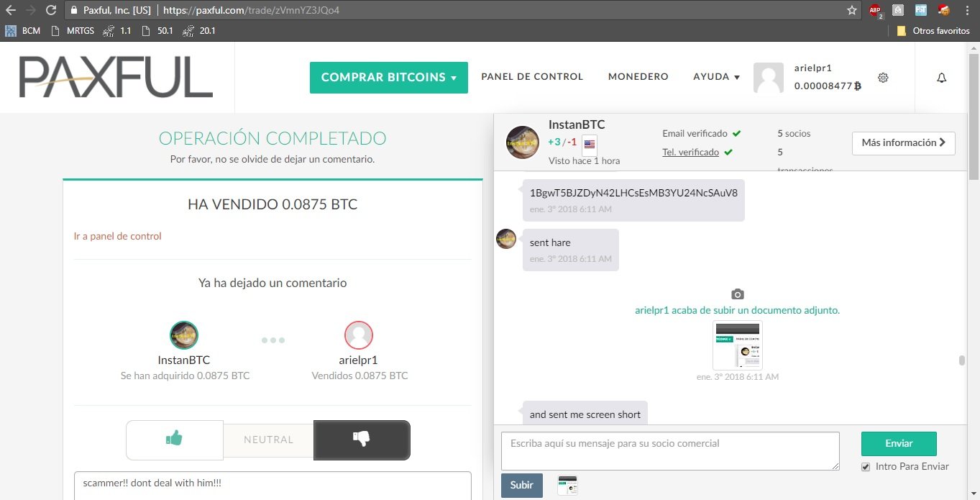Click the 0.00008477 bitcoin balance
Screen dimensions: 980x500
pyautogui.click(x=828, y=86)
